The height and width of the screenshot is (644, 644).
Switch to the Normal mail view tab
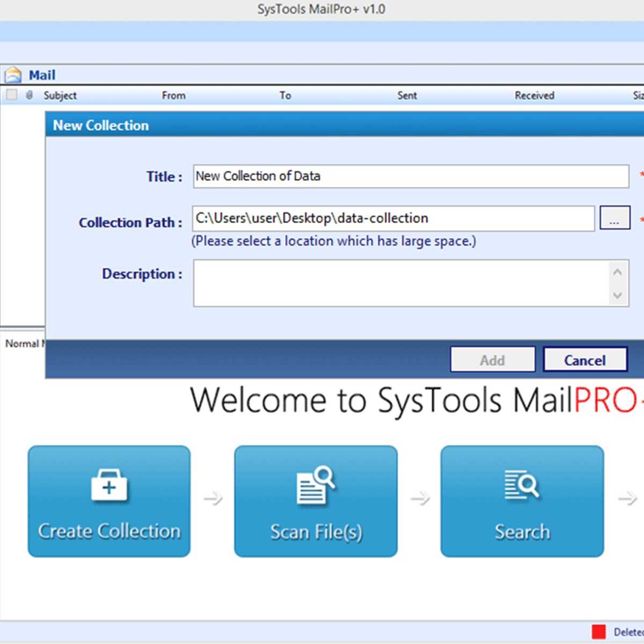pyautogui.click(x=23, y=343)
